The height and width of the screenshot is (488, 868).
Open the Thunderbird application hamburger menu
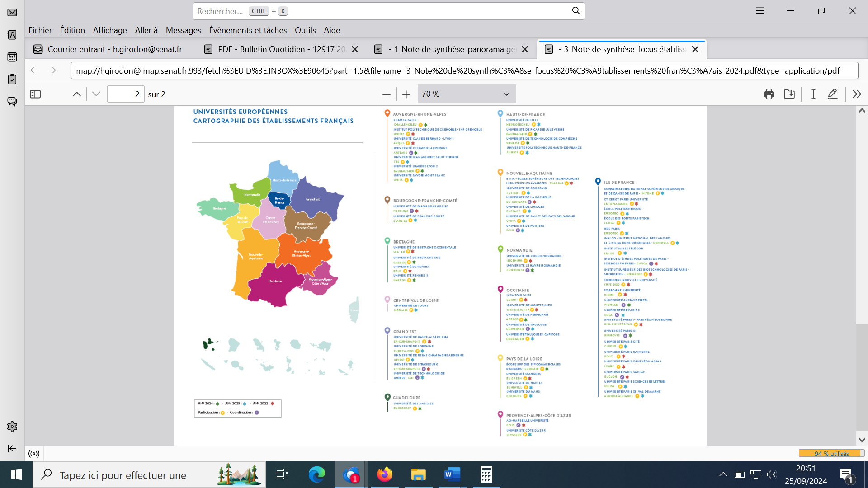(x=759, y=11)
